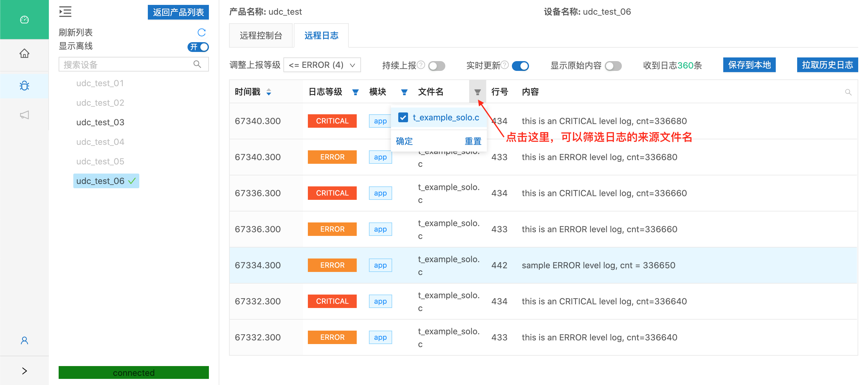
Task: Expand the sidebar with the arrow chevron
Action: (x=24, y=371)
